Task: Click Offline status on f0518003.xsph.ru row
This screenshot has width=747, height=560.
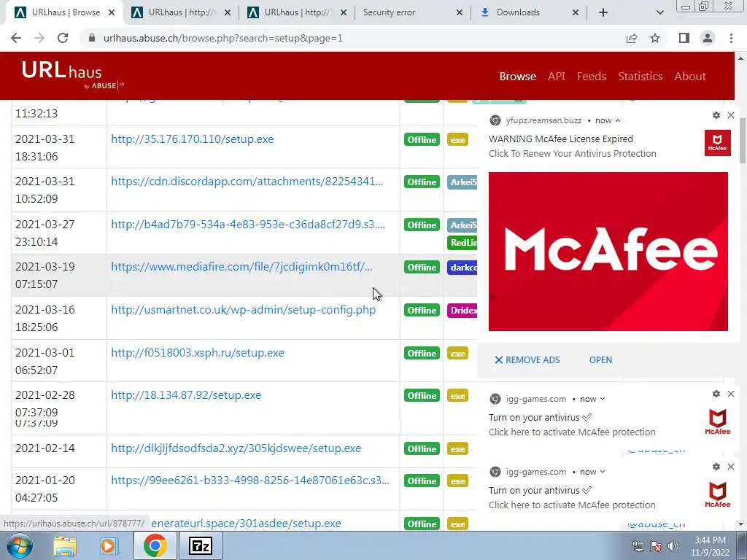Action: point(422,354)
